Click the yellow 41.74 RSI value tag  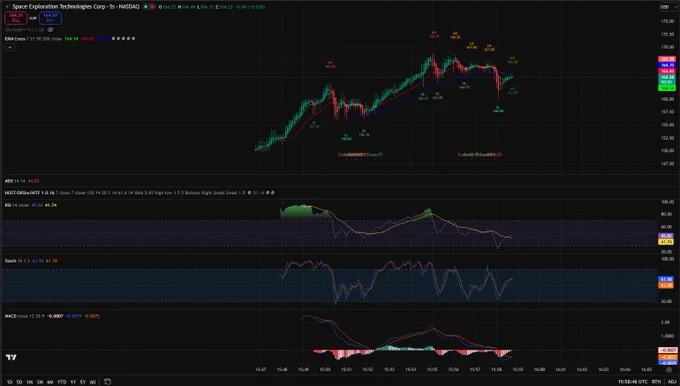666,242
